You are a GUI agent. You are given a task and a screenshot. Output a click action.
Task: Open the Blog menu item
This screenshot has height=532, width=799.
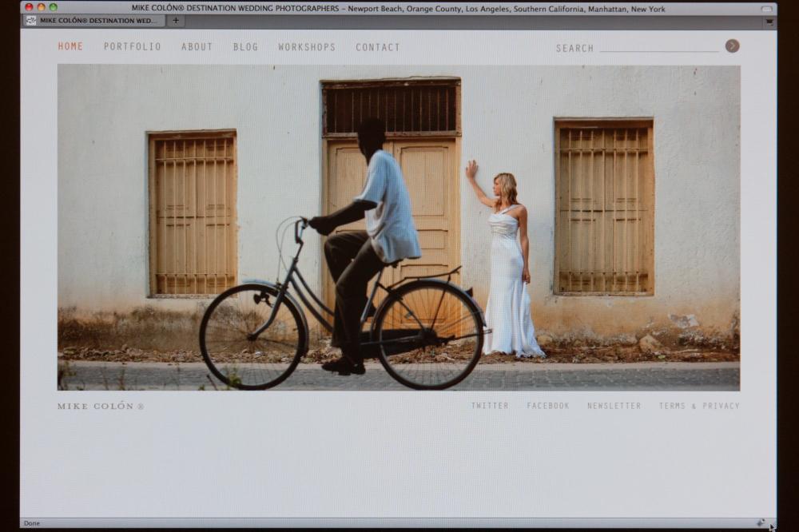point(245,46)
